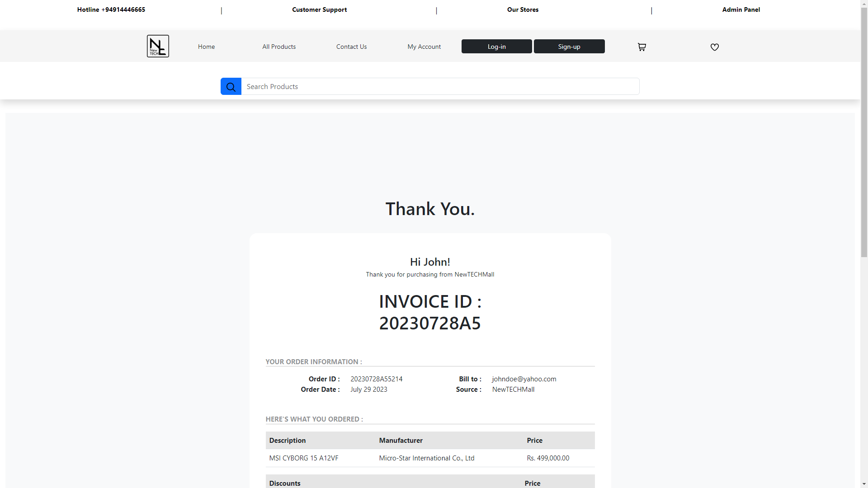Click the Log-in button
868x488 pixels.
click(x=496, y=47)
